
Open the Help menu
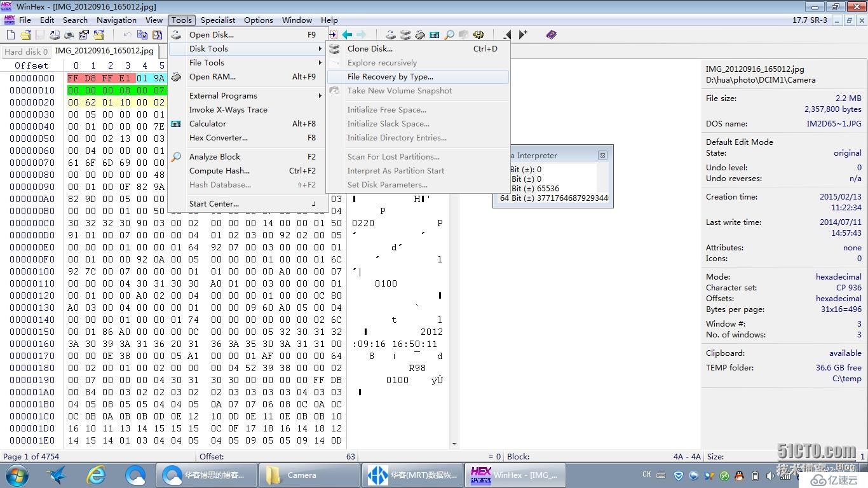click(329, 20)
